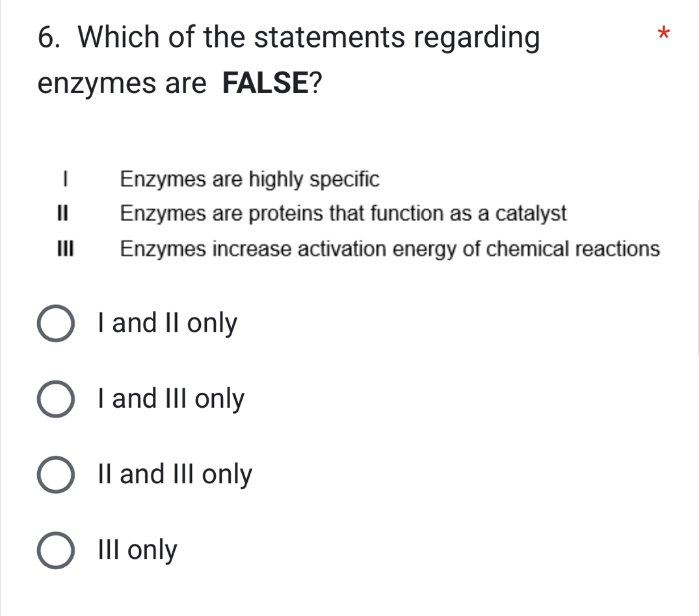Click the radio circle beside 'I and II only'
Viewport: 699px width, 616px height.
(x=55, y=323)
